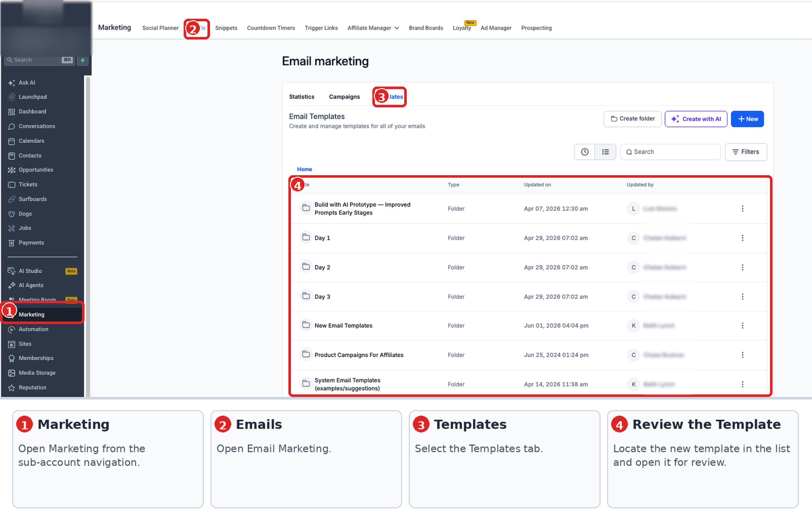Click the sidebar vertical scrollbar
Screen dimensions: 812x521
click(x=88, y=236)
